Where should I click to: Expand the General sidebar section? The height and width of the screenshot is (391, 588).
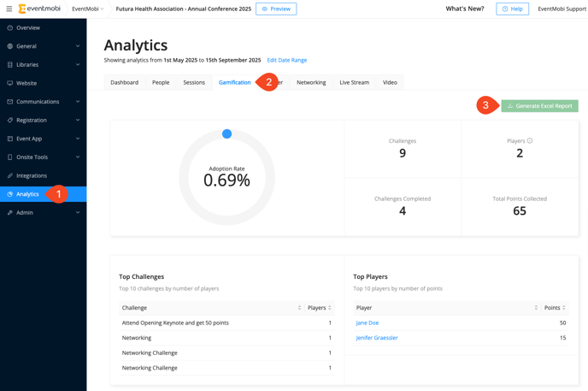78,46
